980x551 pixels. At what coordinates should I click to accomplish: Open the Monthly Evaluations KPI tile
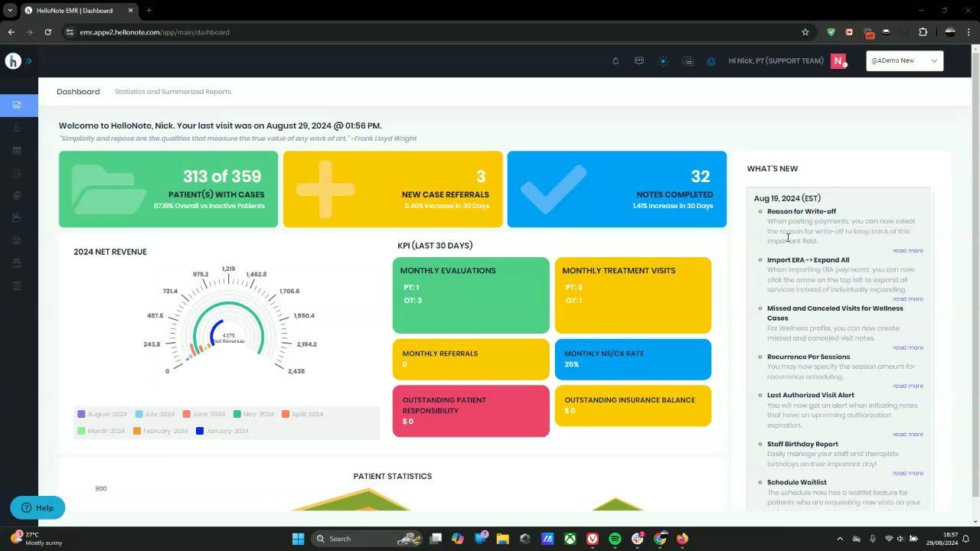pyautogui.click(x=471, y=295)
